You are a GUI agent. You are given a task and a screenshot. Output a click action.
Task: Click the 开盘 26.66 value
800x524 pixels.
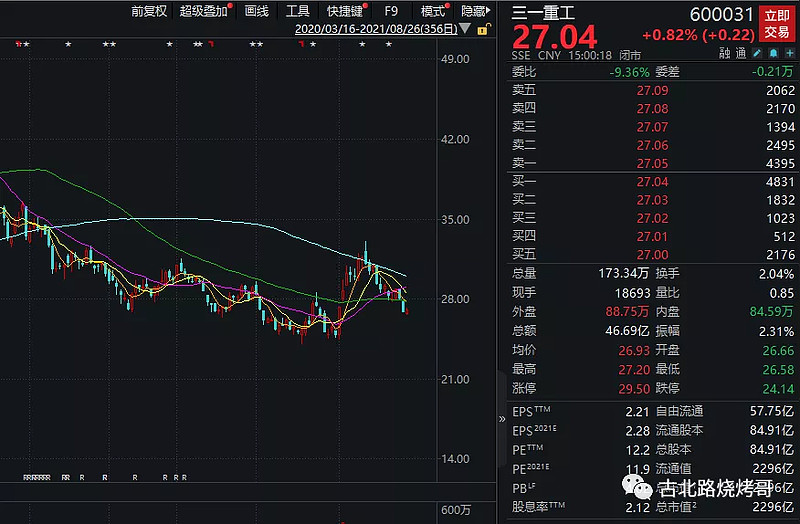778,351
